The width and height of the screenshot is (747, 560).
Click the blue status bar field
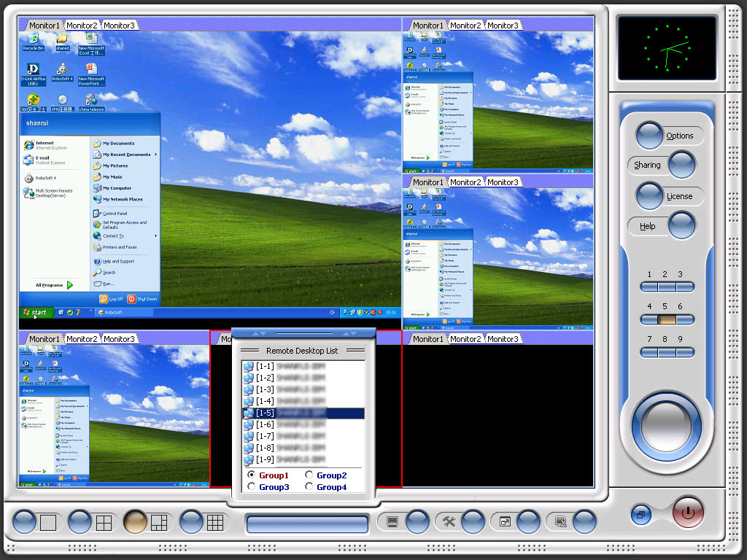coord(307,524)
